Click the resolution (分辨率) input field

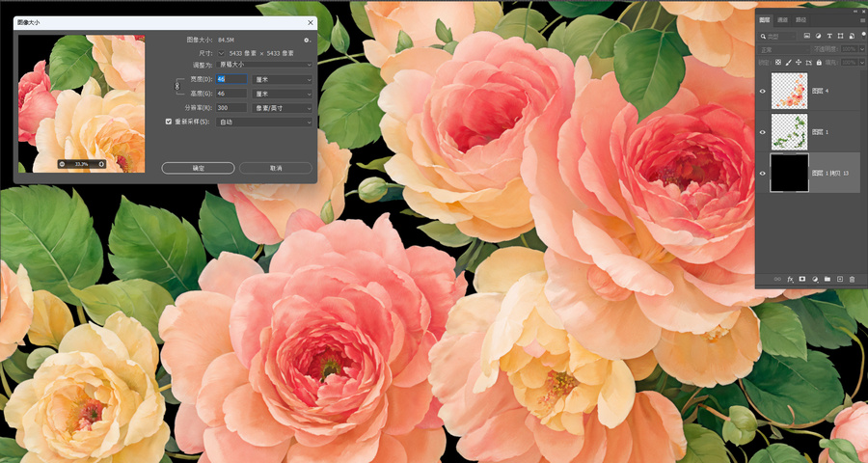pos(231,108)
